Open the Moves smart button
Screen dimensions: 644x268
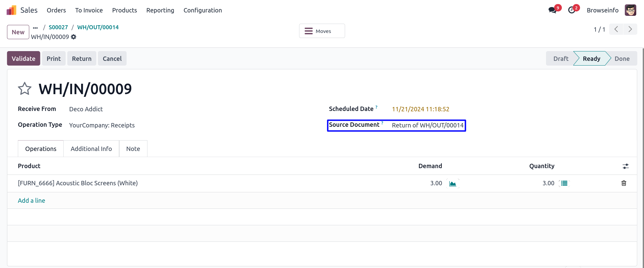click(x=322, y=31)
